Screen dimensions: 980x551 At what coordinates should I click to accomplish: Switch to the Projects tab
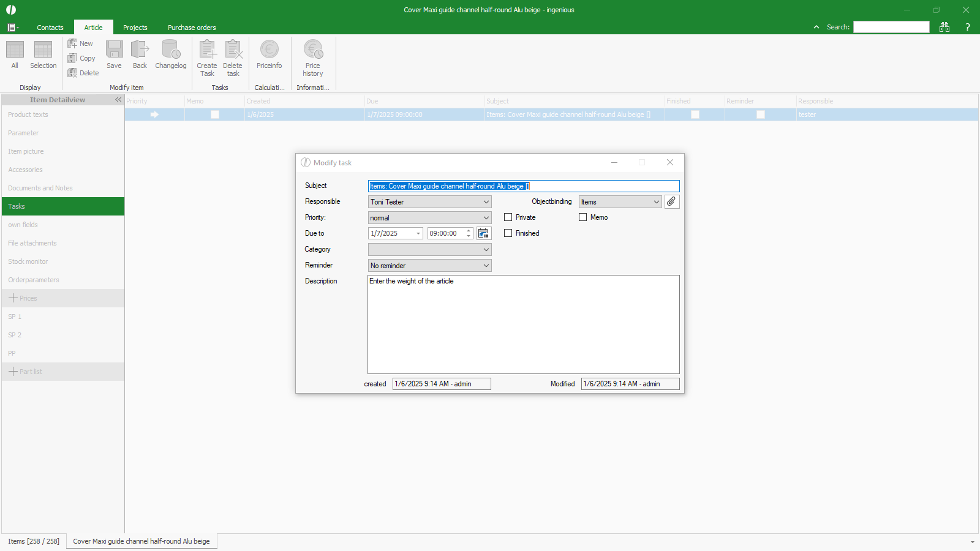pyautogui.click(x=135, y=28)
